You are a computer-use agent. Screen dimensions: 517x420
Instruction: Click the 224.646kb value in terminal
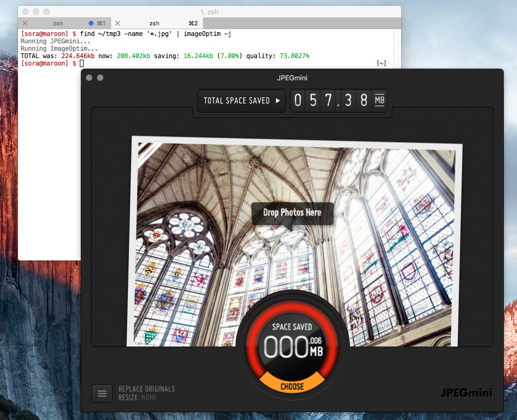tap(78, 56)
